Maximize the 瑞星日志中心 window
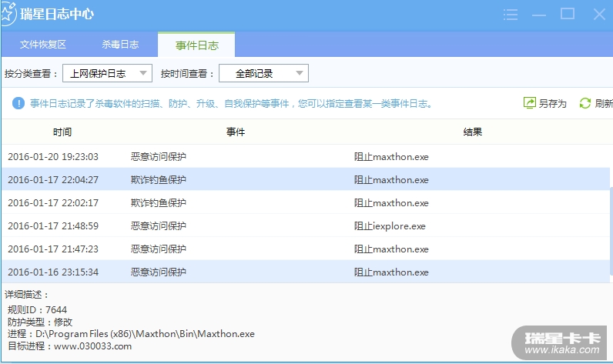 tap(568, 14)
